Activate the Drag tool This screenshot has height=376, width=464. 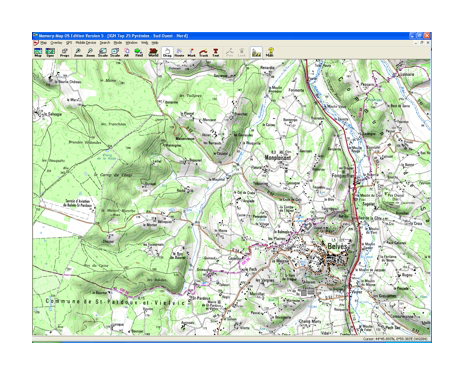click(167, 52)
